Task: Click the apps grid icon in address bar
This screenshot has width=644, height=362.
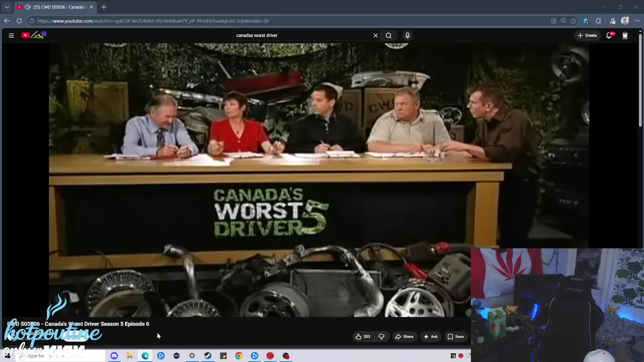Action: [x=554, y=21]
